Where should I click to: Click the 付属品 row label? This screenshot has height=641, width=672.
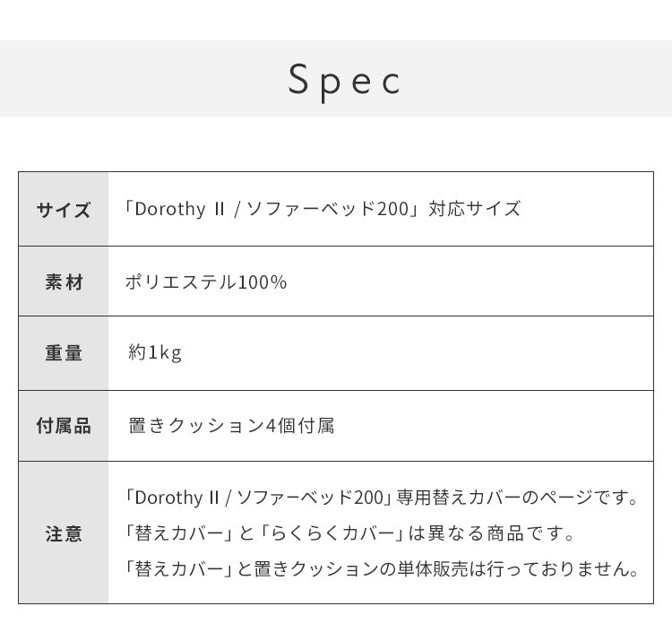(64, 426)
